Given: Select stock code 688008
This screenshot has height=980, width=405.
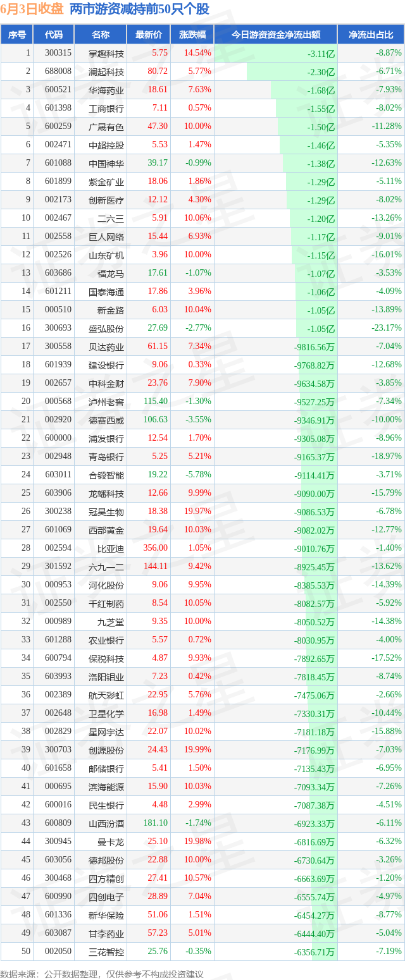Looking at the screenshot, I should (58, 72).
